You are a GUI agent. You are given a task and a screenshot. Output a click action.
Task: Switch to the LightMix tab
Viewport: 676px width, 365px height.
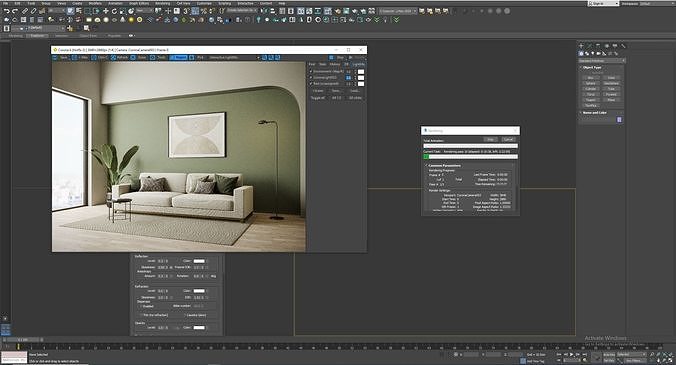coord(359,64)
